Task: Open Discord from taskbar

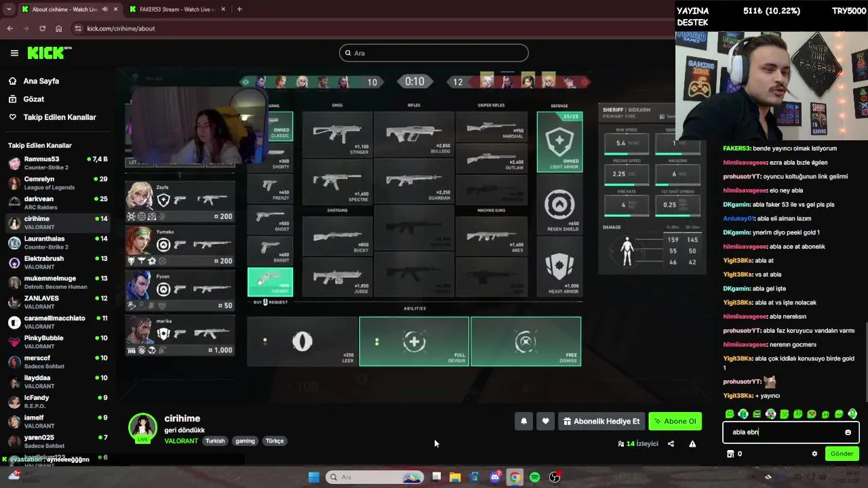Action: tap(496, 477)
